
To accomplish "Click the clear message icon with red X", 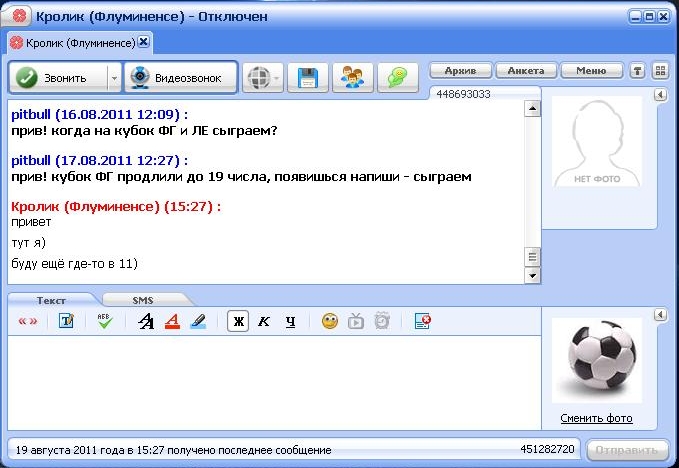I will click(422, 321).
